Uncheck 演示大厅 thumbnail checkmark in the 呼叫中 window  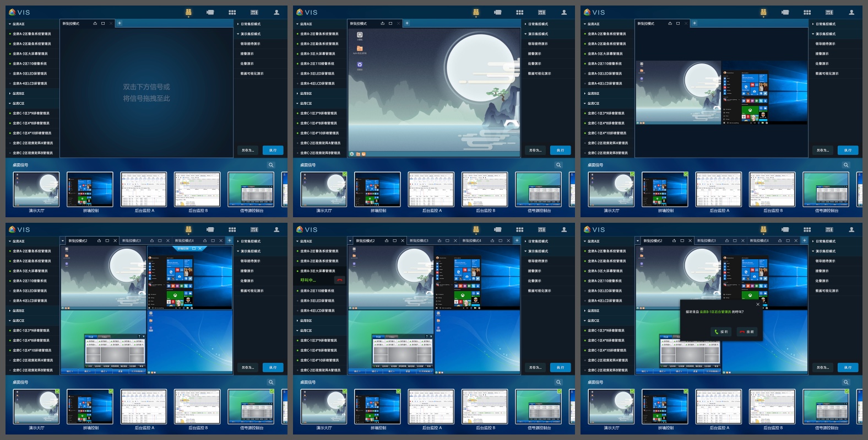345,391
